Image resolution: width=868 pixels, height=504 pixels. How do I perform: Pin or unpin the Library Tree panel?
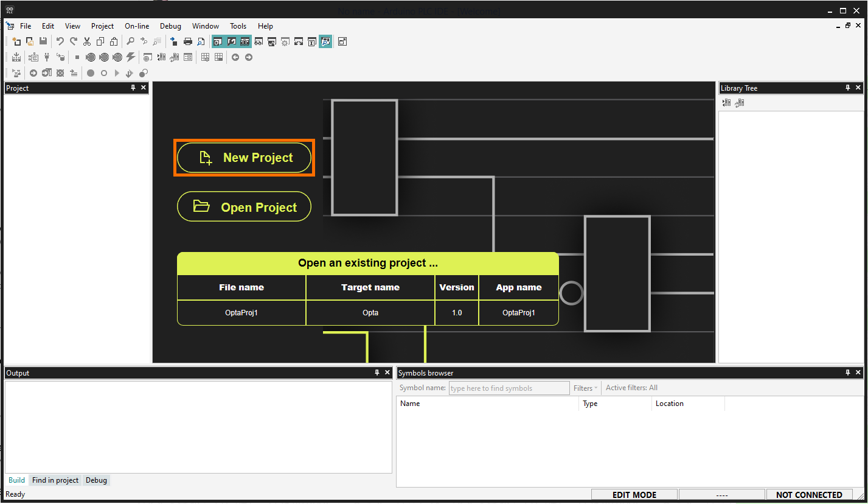848,88
